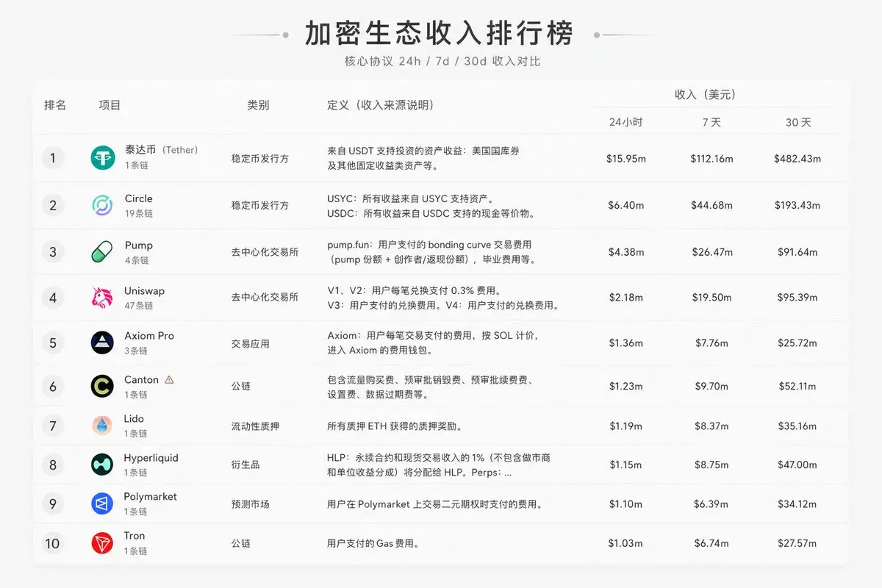Viewport: 882px width, 588px height.
Task: Click Uniswap's 7-day revenue $19.50m
Action: pyautogui.click(x=711, y=297)
